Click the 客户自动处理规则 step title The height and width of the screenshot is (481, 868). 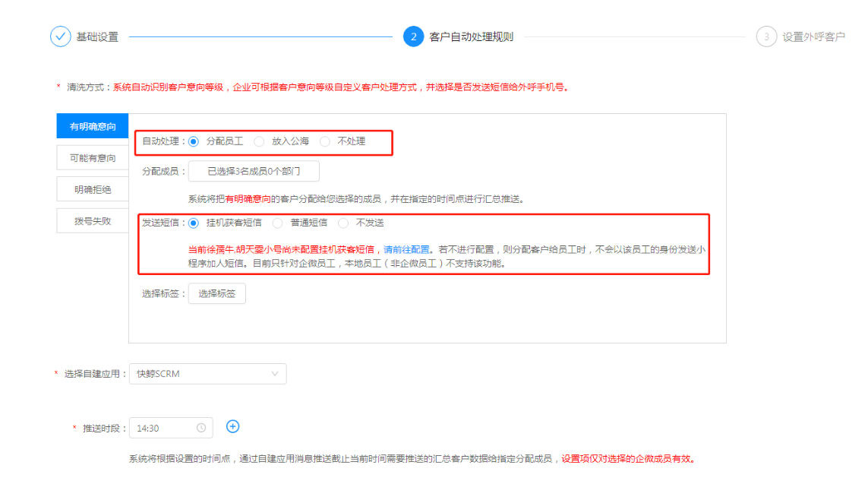click(471, 36)
